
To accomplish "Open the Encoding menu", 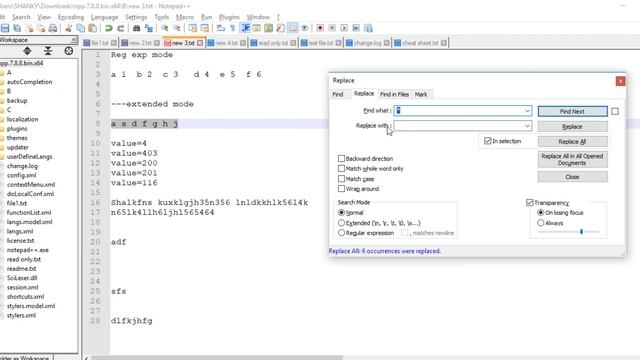I will click(71, 17).
